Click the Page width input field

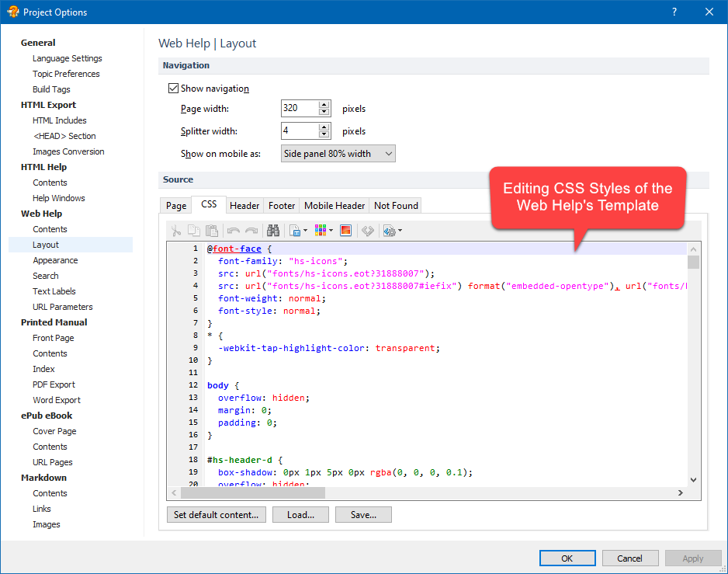pos(300,108)
